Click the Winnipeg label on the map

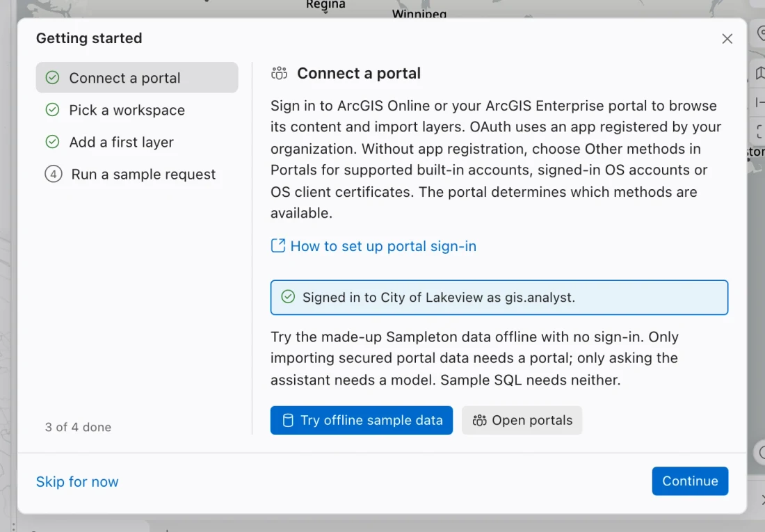coord(419,14)
